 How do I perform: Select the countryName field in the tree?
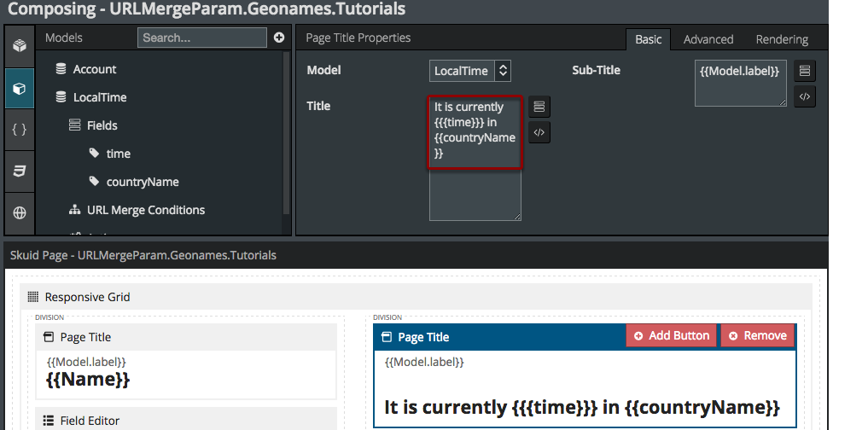[142, 182]
